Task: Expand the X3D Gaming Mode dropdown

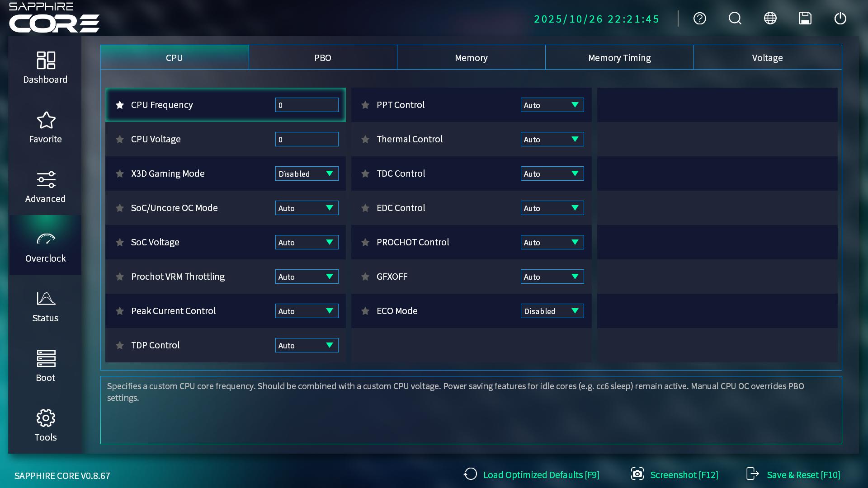Action: (x=307, y=174)
